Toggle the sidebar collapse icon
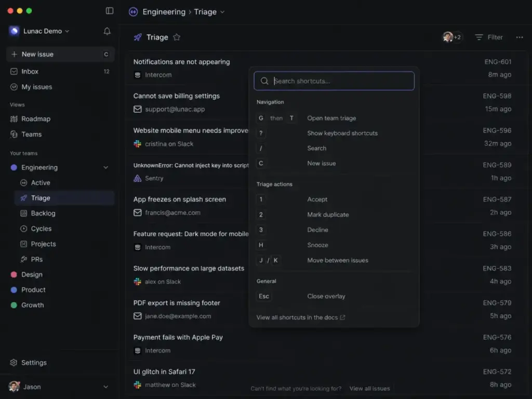The height and width of the screenshot is (399, 532). tap(109, 11)
